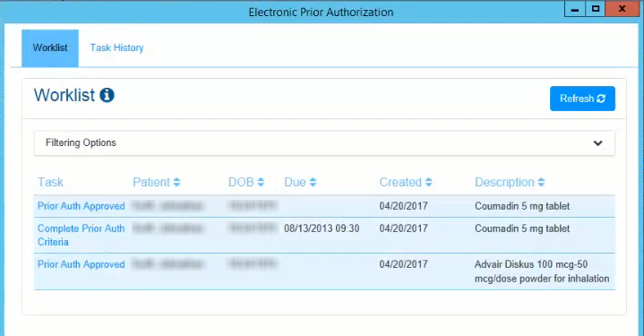
Task: Click the Due column header text
Action: [295, 183]
